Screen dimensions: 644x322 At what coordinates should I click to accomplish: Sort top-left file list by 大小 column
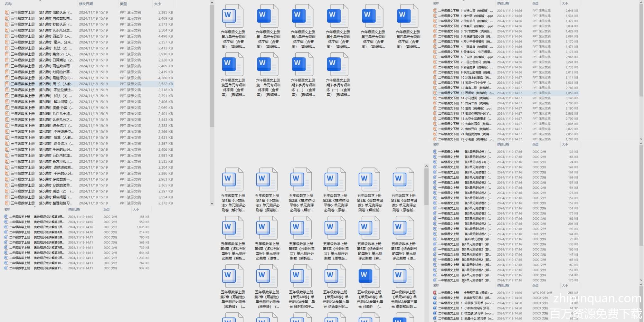157,4
